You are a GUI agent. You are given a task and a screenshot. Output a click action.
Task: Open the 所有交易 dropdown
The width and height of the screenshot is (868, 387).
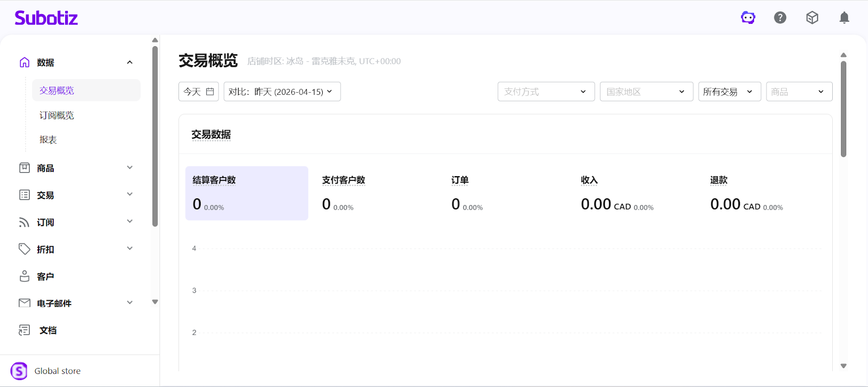pyautogui.click(x=729, y=92)
